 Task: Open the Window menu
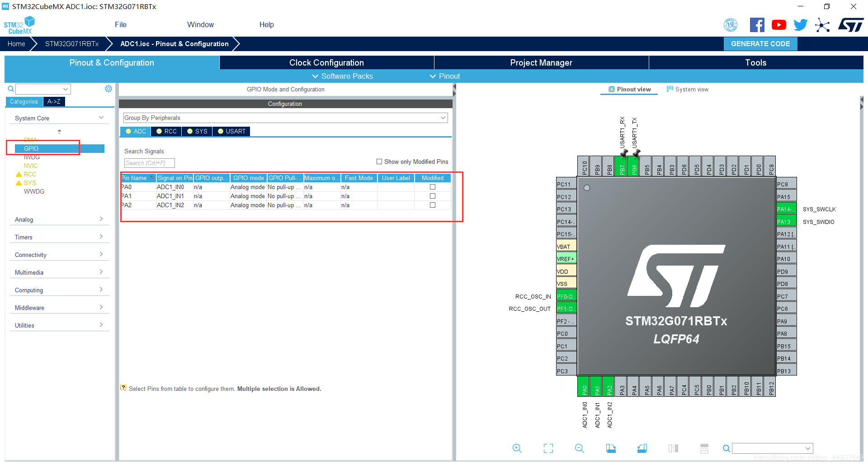(200, 24)
